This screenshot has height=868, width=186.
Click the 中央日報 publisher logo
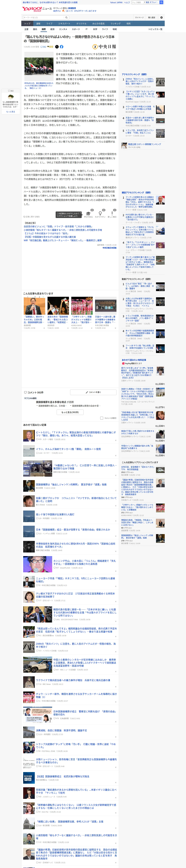tap(104, 47)
